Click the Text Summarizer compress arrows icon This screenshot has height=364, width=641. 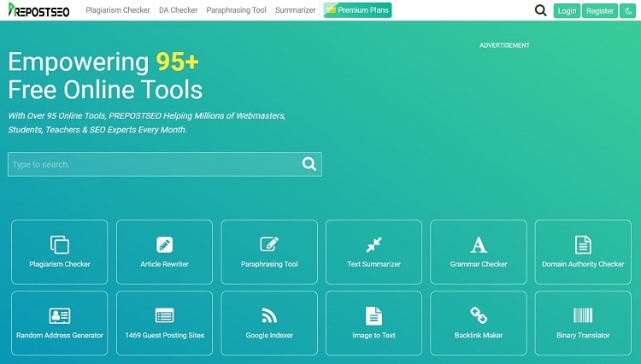(373, 244)
